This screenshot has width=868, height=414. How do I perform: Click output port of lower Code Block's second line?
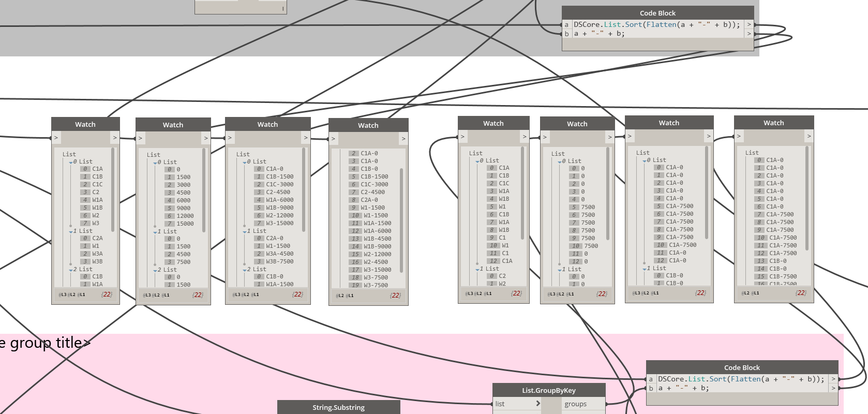[x=833, y=388]
